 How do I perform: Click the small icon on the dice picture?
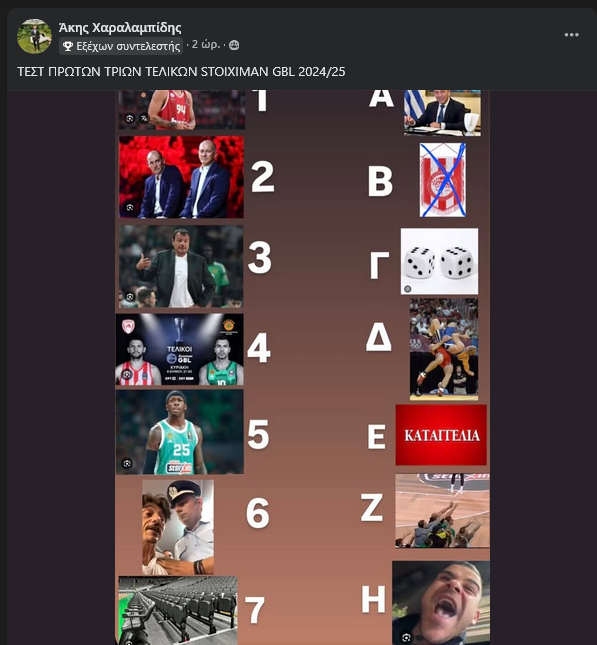(x=408, y=289)
